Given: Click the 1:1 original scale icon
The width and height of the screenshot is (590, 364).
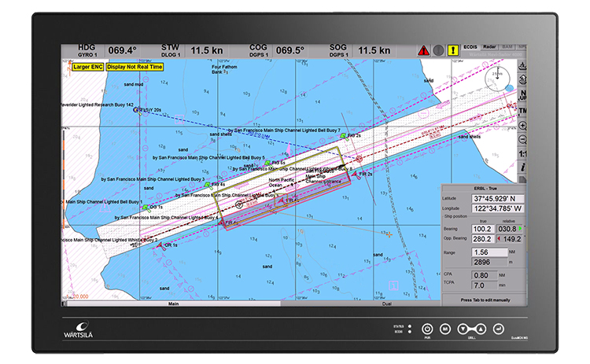Looking at the screenshot, I should click(x=523, y=153).
